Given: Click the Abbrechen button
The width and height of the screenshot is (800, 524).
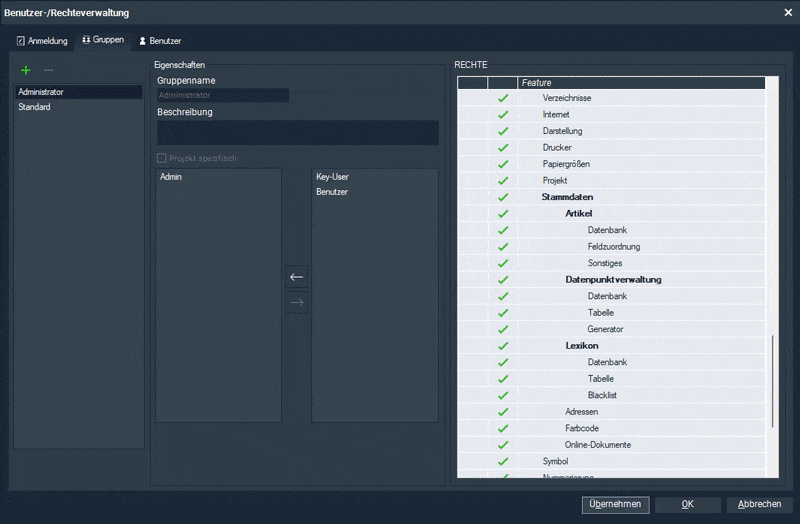Looking at the screenshot, I should 760,504.
